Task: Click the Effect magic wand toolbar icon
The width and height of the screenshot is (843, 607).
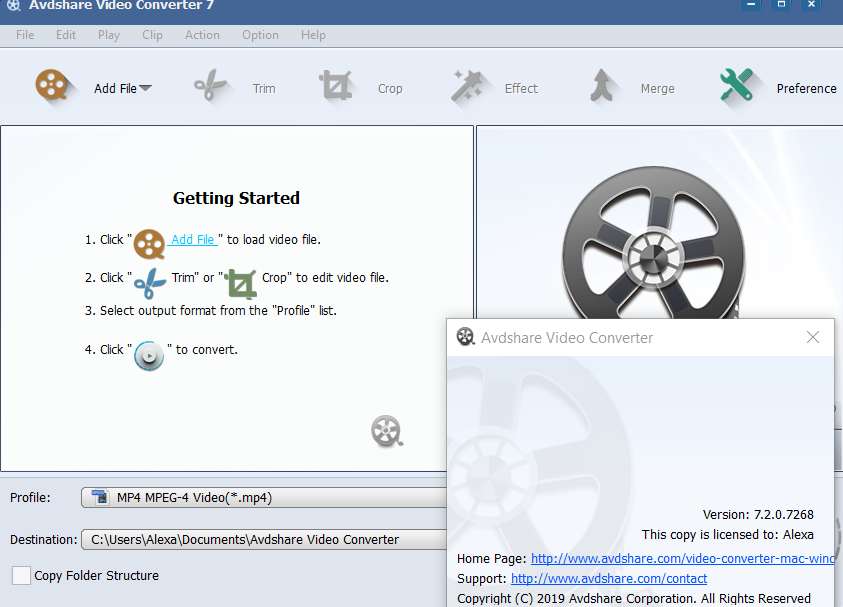Action: (468, 85)
